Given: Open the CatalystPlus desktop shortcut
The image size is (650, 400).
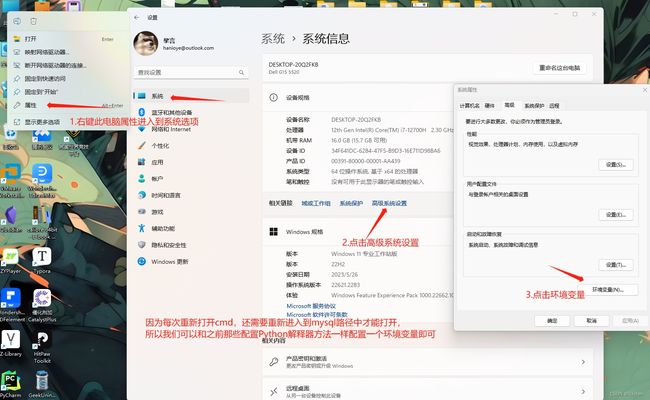Looking at the screenshot, I should (x=42, y=305).
